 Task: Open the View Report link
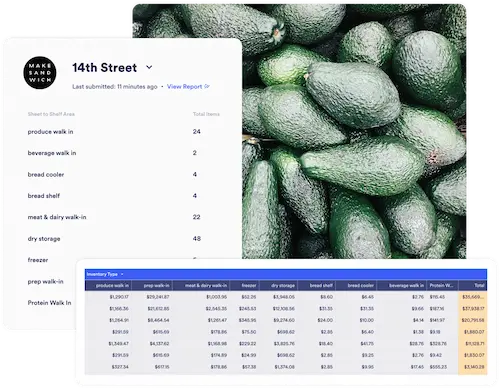tap(184, 87)
